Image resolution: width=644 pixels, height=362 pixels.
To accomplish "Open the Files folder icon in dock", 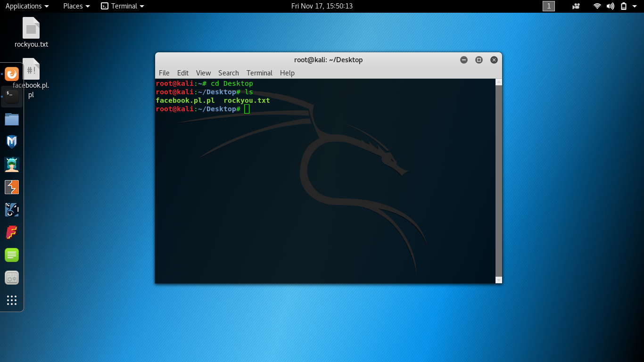I will [x=12, y=119].
